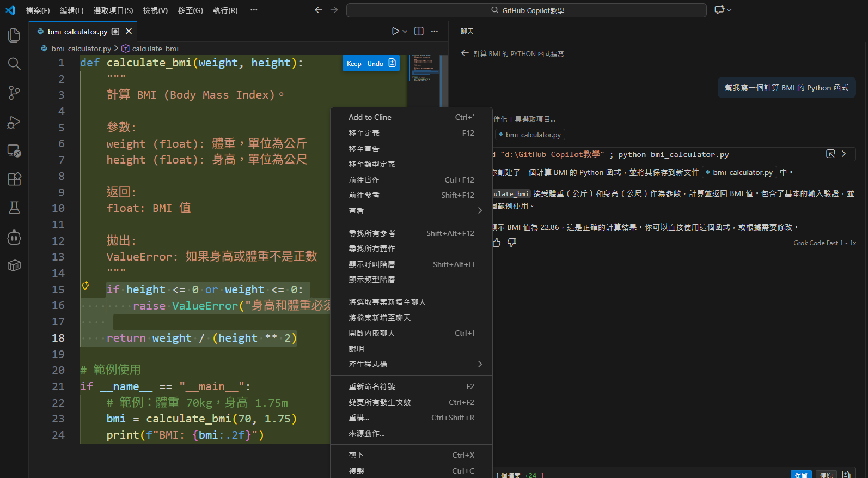Open the Extensions view

pos(14,179)
